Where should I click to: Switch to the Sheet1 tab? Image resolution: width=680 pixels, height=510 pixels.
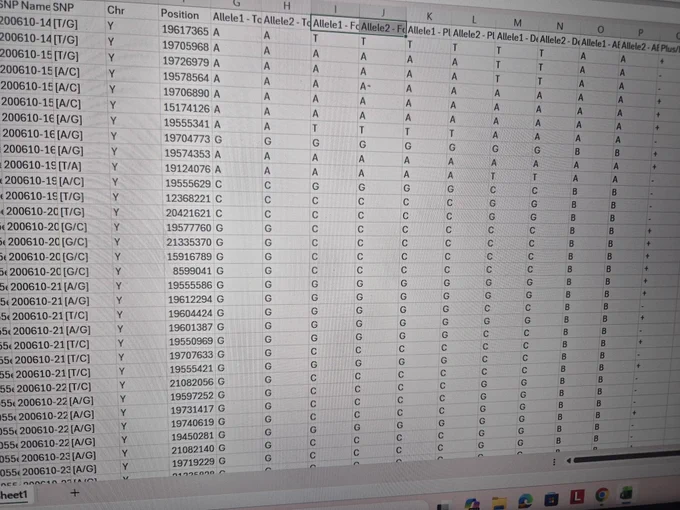click(14, 495)
